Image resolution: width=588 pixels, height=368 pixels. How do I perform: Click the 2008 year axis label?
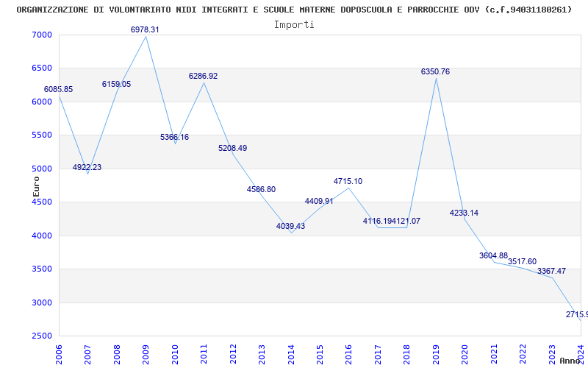pyautogui.click(x=117, y=354)
